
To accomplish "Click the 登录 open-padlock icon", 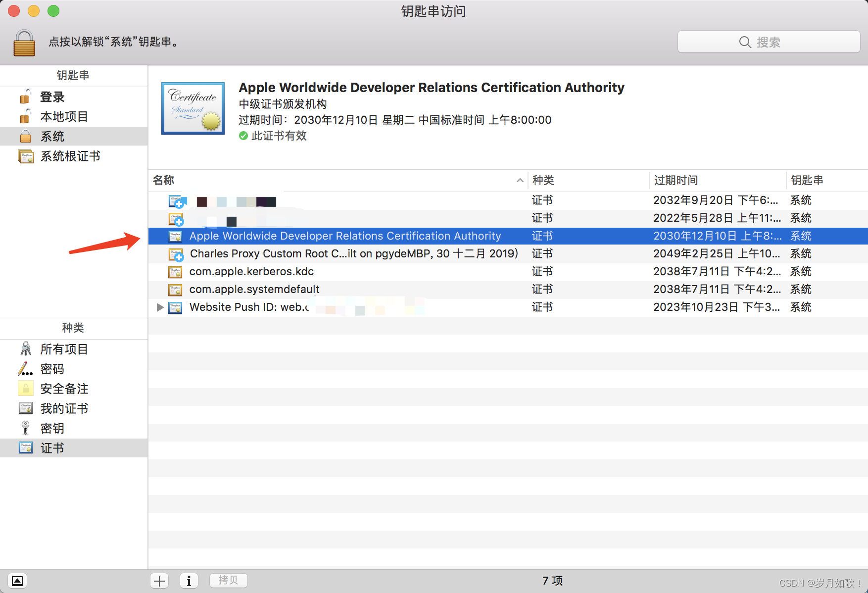I will (25, 97).
